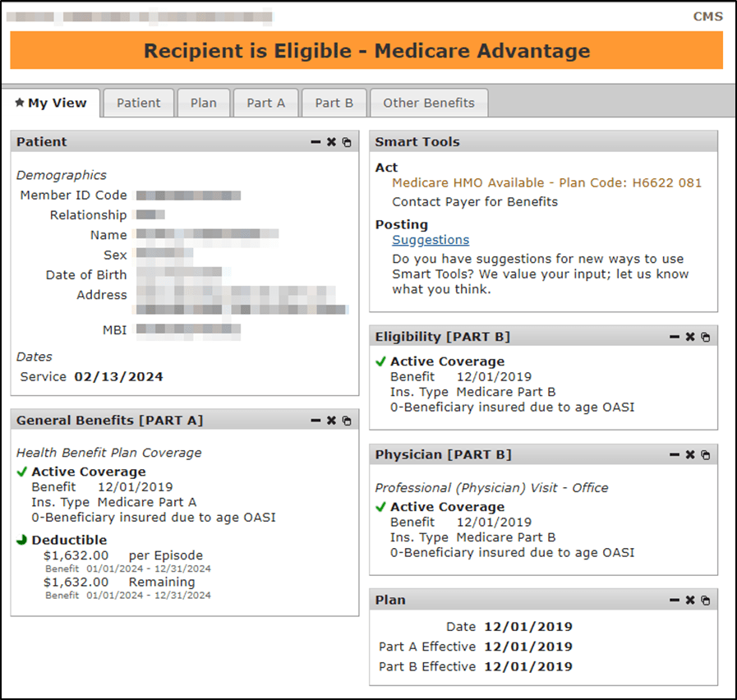This screenshot has height=700, width=737.
Task: Minimize the General Benefits [PART A] panel
Action: [316, 421]
